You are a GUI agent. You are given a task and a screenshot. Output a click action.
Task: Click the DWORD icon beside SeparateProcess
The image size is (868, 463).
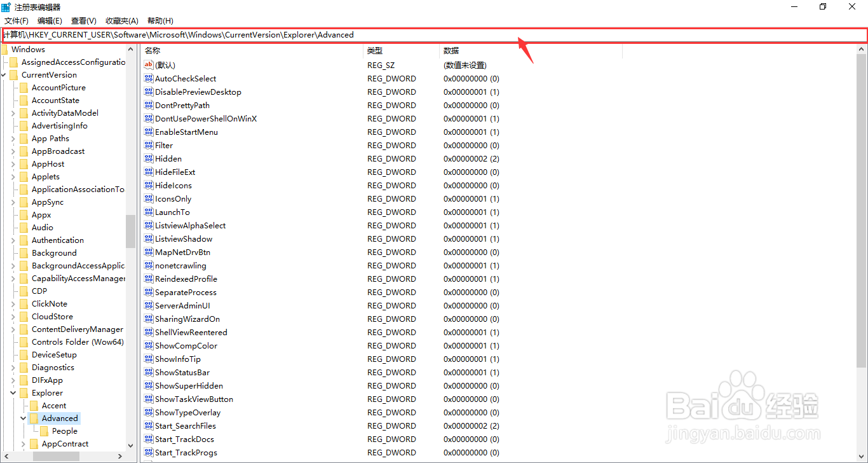pyautogui.click(x=149, y=292)
